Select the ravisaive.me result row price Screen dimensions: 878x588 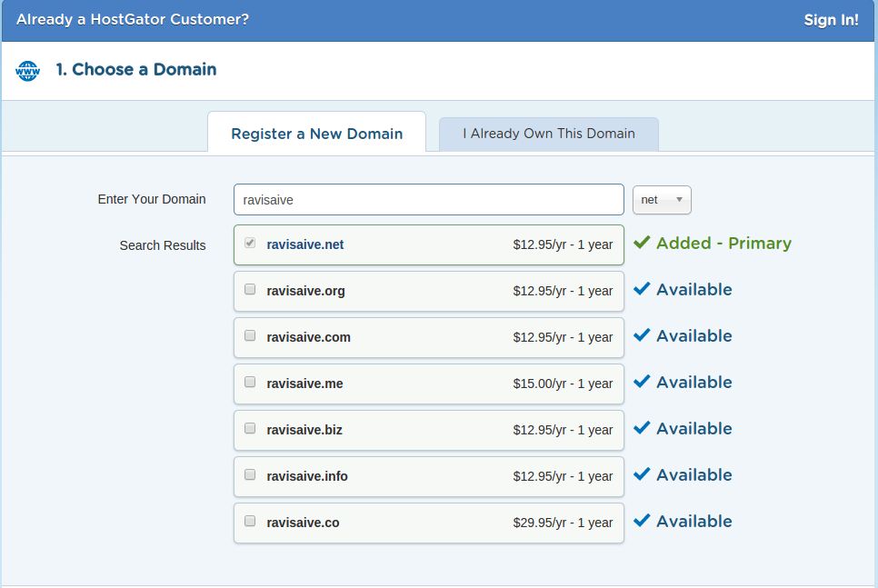(x=563, y=384)
